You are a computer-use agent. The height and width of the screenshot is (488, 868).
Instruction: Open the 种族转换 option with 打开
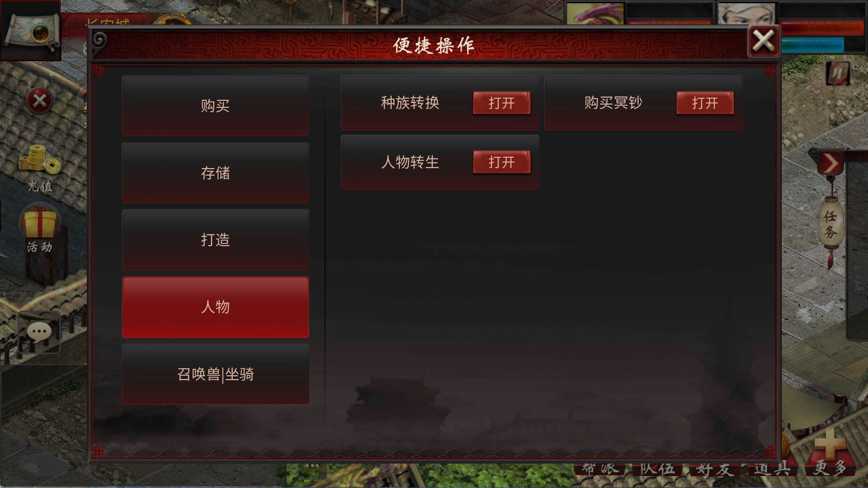501,103
